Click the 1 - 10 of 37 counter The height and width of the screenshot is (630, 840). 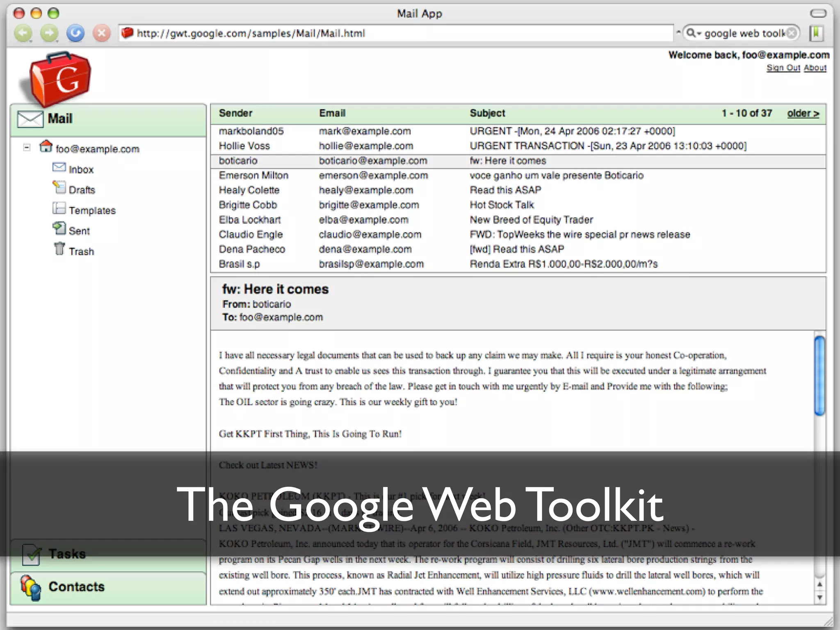click(747, 113)
